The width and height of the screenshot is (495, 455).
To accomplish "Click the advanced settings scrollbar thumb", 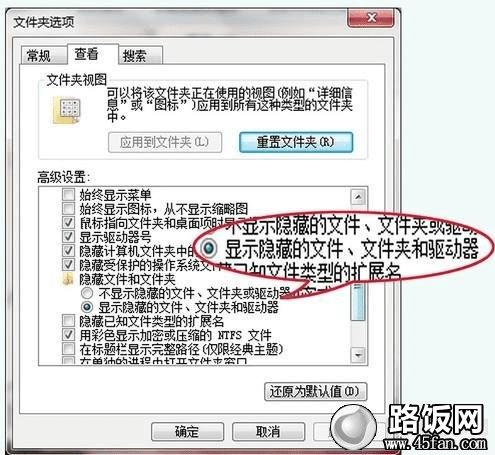I will click(358, 302).
